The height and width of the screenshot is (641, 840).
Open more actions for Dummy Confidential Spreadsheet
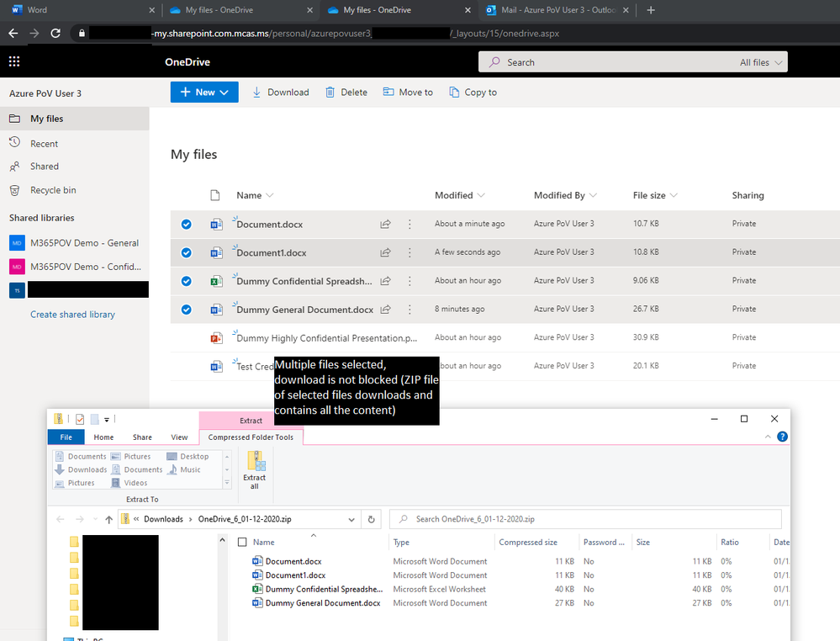409,281
